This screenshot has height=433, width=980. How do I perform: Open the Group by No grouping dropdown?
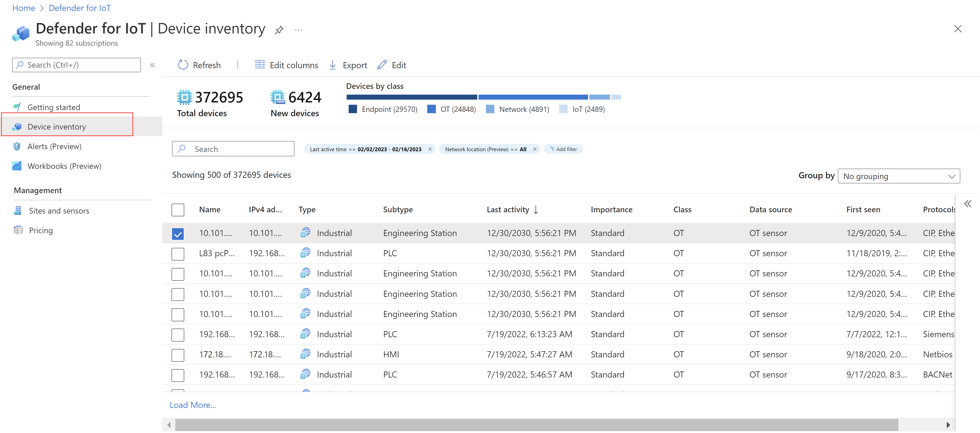898,176
